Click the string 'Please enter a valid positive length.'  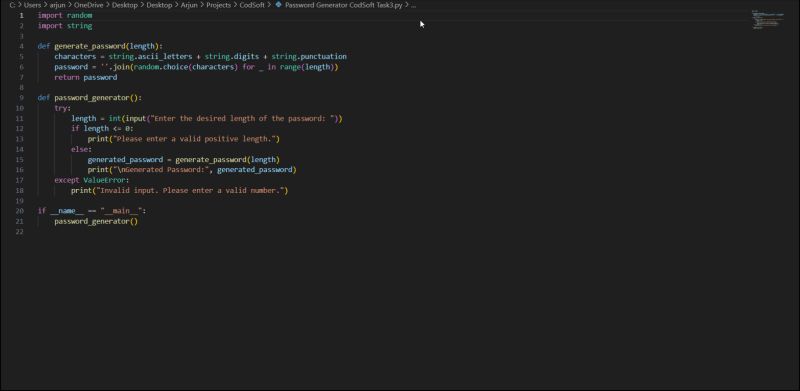[194, 139]
